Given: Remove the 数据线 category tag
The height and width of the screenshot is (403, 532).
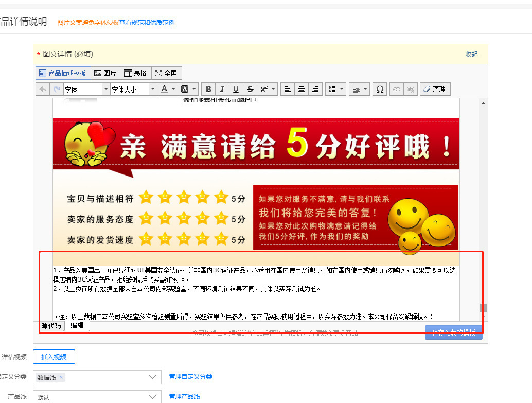Looking at the screenshot, I should [61, 377].
